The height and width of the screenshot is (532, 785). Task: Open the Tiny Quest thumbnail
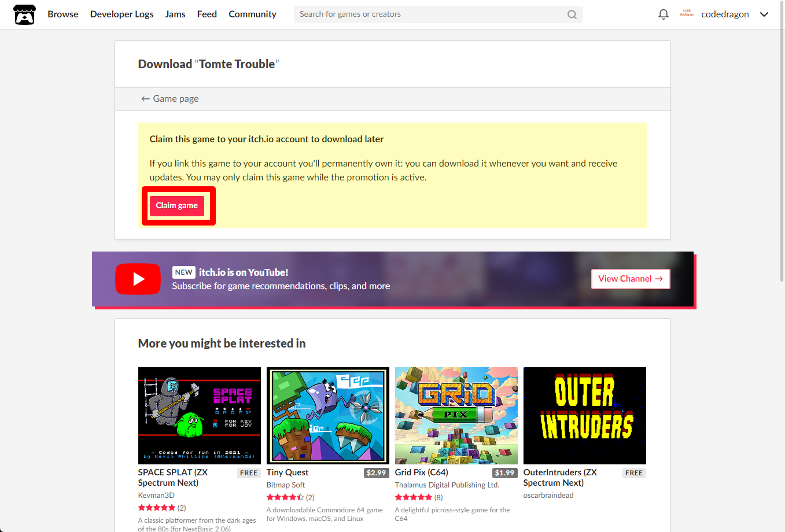[328, 416]
